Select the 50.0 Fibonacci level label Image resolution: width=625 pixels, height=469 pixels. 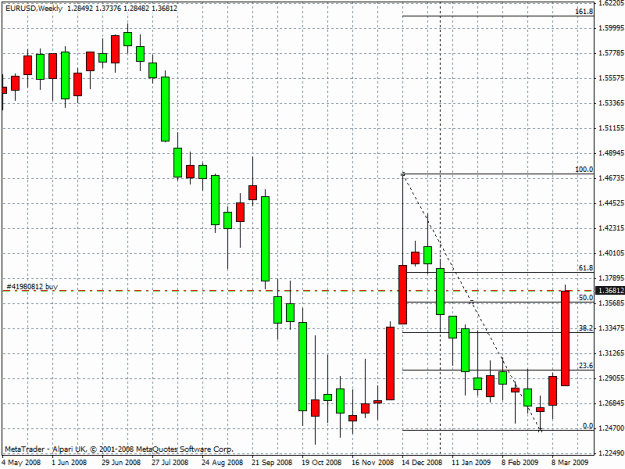pos(586,298)
